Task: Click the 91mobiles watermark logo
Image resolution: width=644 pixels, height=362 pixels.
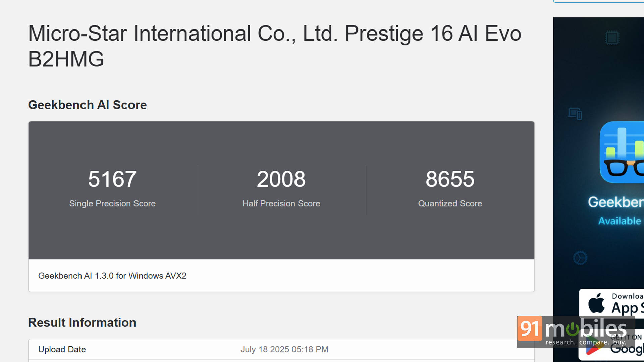Action: tap(576, 331)
